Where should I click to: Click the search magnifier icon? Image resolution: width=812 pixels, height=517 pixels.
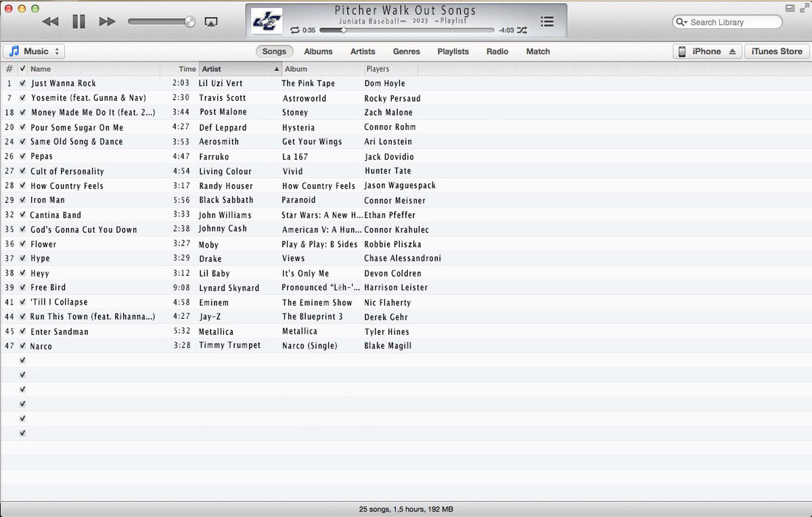click(680, 22)
